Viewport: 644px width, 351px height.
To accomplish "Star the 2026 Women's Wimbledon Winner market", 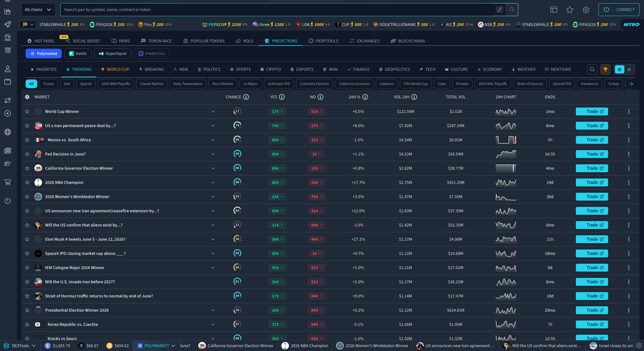I will tap(27, 197).
